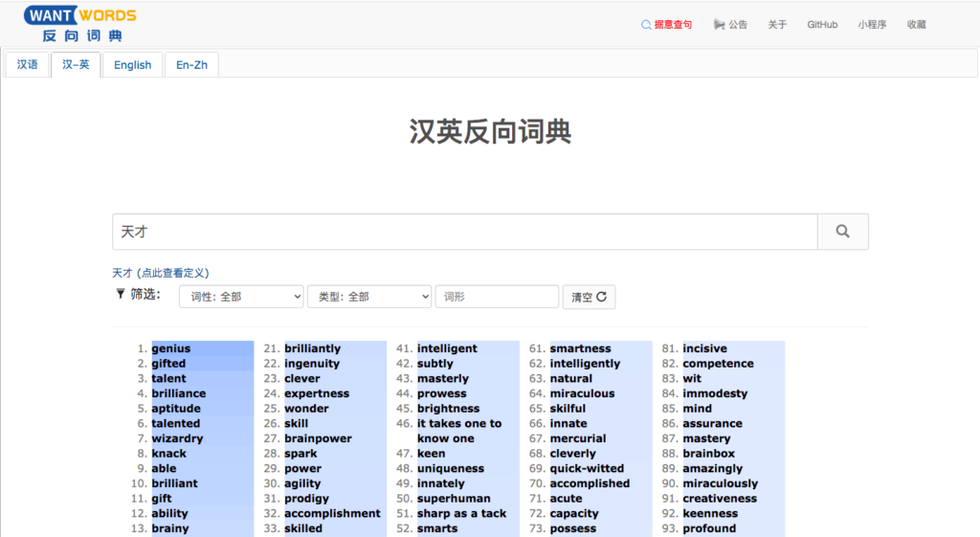
Task: Click the result word incisive
Action: pyautogui.click(x=704, y=348)
